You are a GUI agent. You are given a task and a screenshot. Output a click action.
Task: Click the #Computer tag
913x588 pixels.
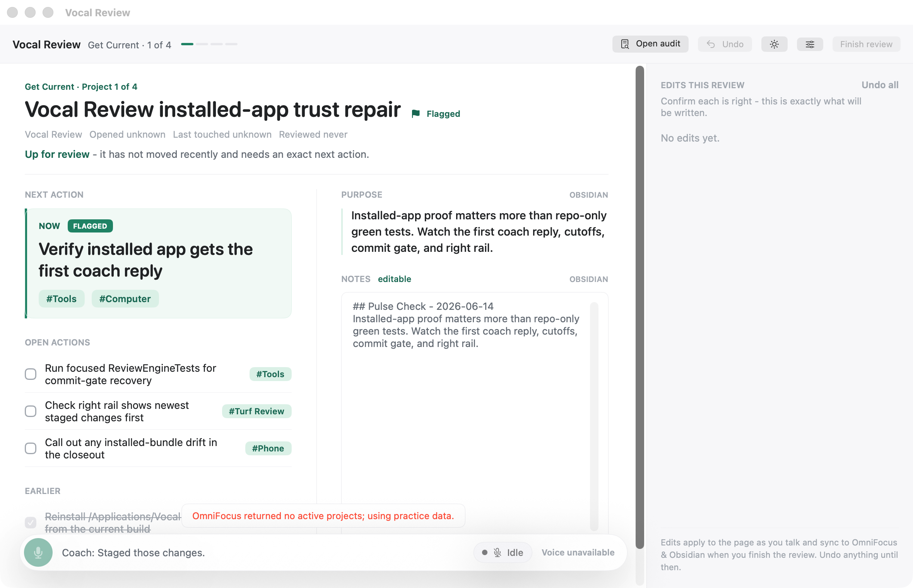point(125,299)
